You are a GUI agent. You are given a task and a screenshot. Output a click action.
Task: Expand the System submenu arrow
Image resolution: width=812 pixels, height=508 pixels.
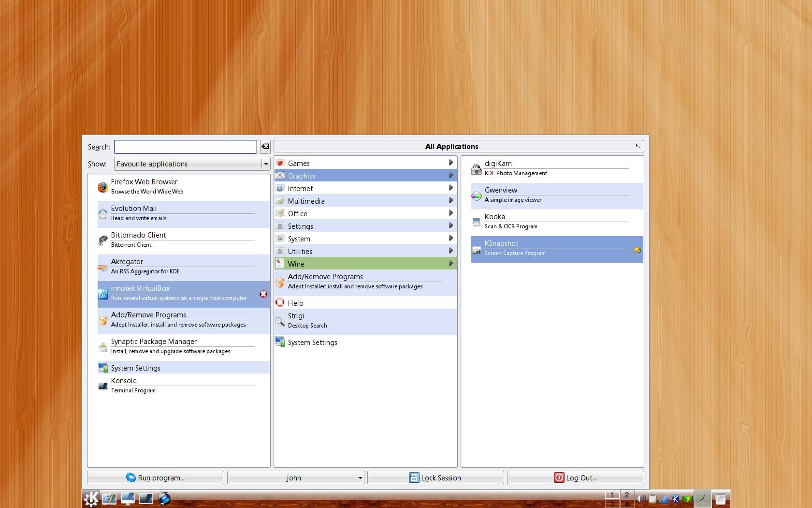450,238
